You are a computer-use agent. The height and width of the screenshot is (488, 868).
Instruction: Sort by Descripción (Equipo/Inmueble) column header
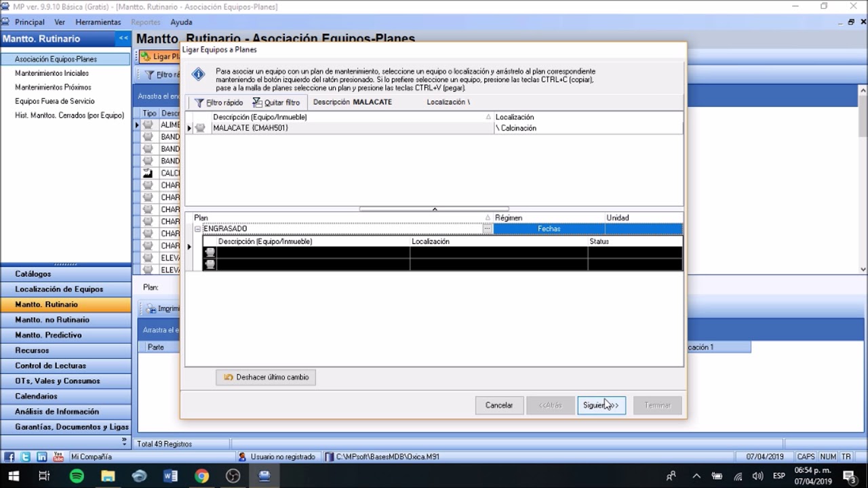352,117
